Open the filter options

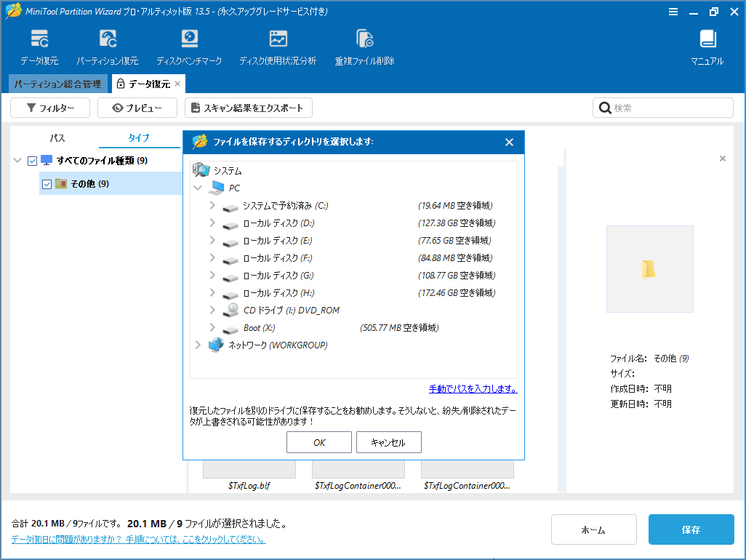(50, 107)
